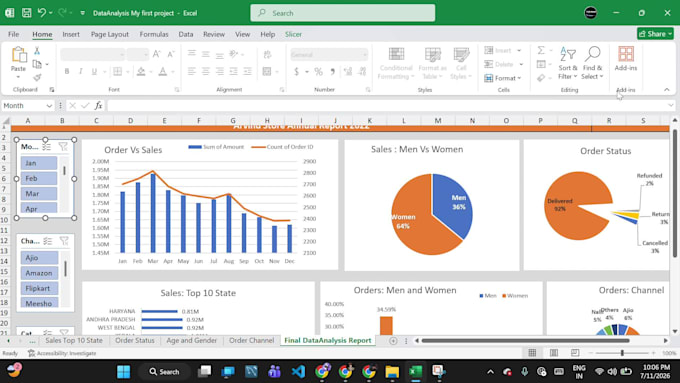The image size is (680, 383).
Task: Click Conditional Formatting icon
Action: tap(396, 54)
